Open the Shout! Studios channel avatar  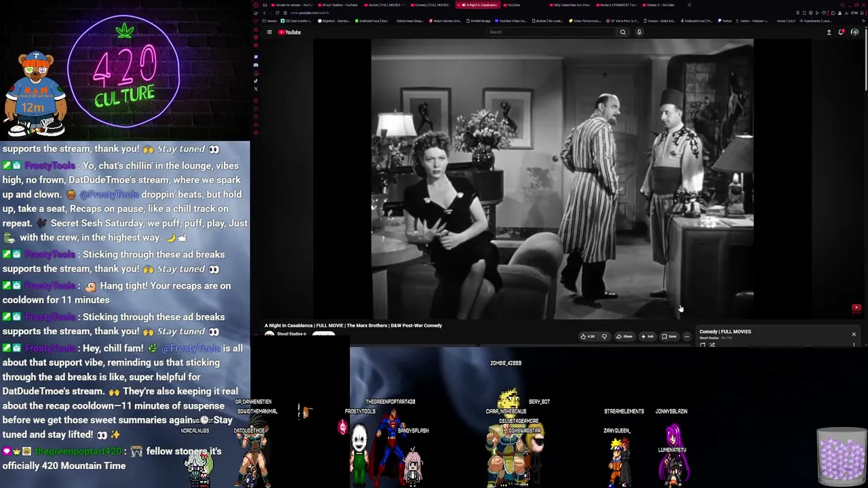click(x=269, y=335)
